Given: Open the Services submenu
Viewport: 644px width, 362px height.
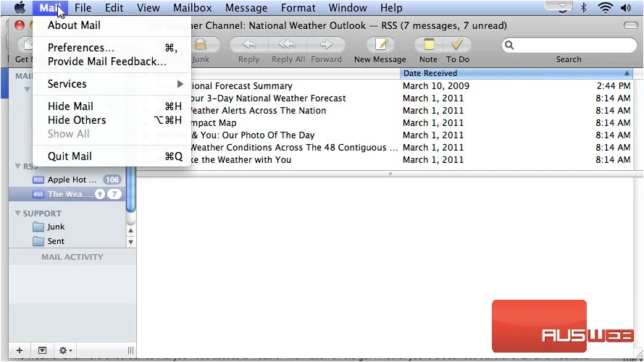Looking at the screenshot, I should 112,84.
